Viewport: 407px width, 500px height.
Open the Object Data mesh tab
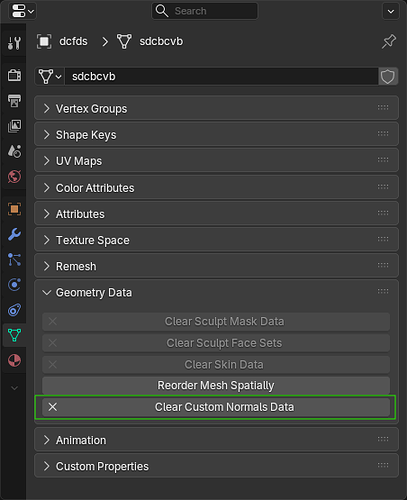[x=14, y=335]
